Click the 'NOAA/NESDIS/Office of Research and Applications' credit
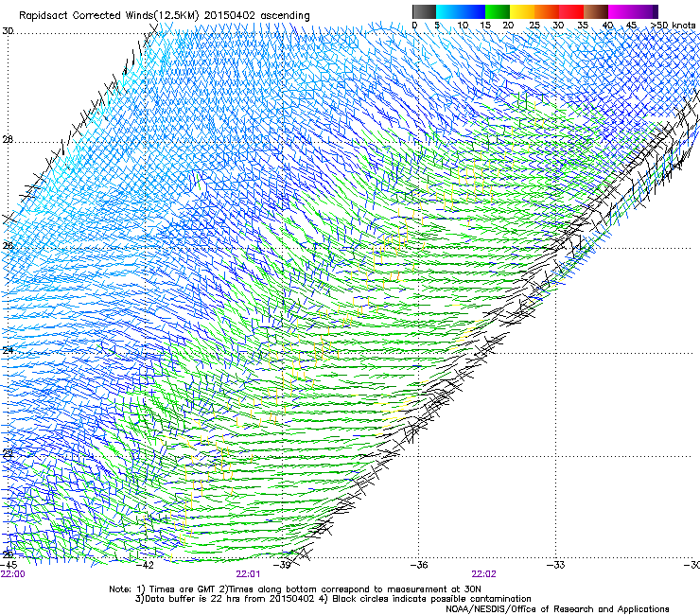700x615 pixels. click(557, 609)
